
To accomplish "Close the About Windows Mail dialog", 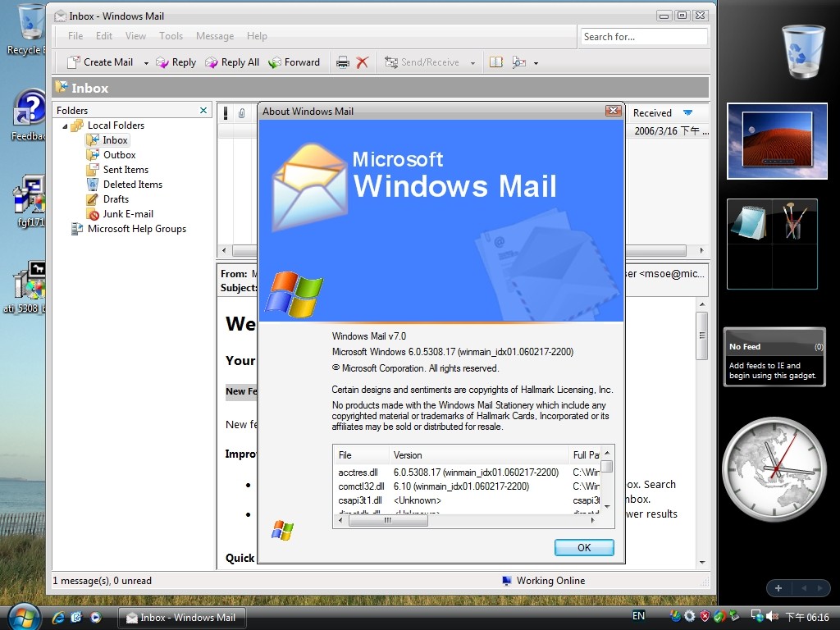I will click(x=613, y=111).
